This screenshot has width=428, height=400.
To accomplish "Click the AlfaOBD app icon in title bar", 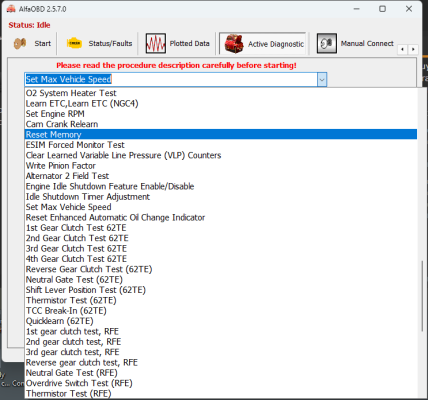I will [11, 9].
